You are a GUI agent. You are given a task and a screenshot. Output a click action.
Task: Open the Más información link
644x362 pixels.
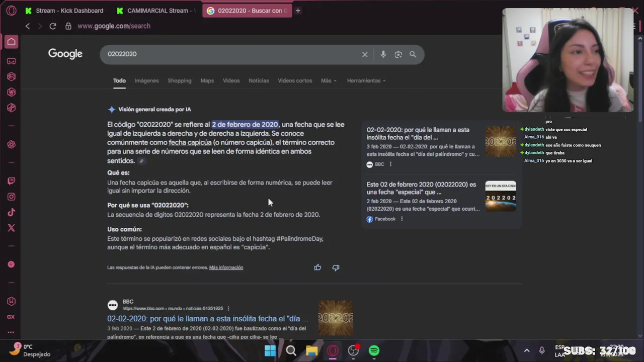(x=226, y=267)
